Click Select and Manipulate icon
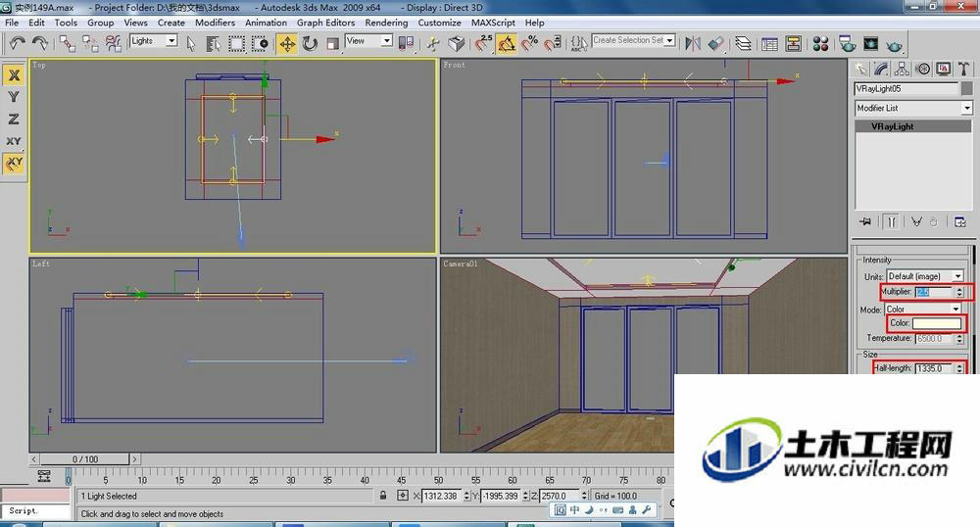The width and height of the screenshot is (980, 527). click(433, 43)
